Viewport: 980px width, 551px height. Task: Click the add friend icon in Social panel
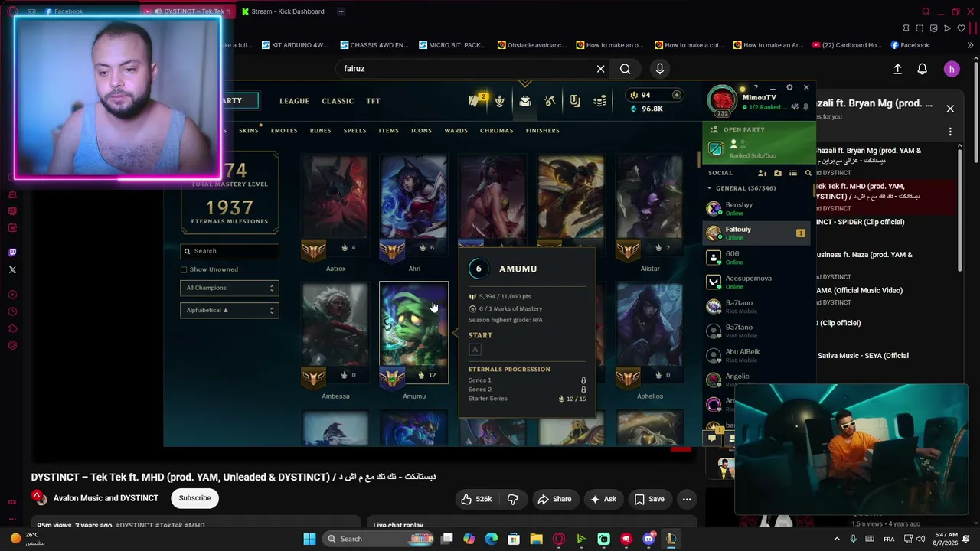762,173
